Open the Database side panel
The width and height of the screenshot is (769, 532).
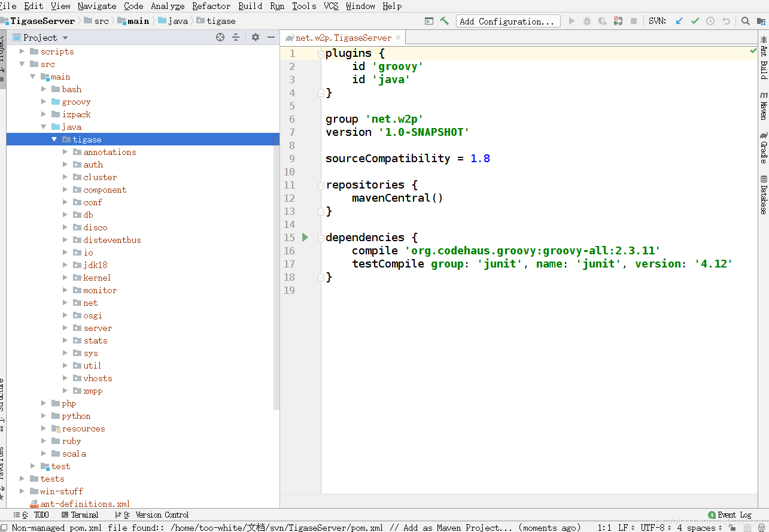point(764,195)
